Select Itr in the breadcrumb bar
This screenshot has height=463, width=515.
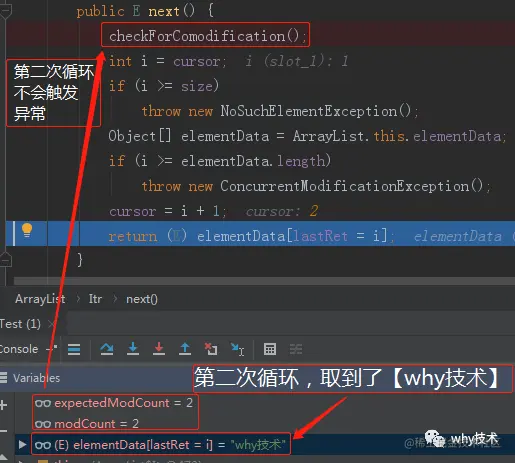click(x=95, y=299)
